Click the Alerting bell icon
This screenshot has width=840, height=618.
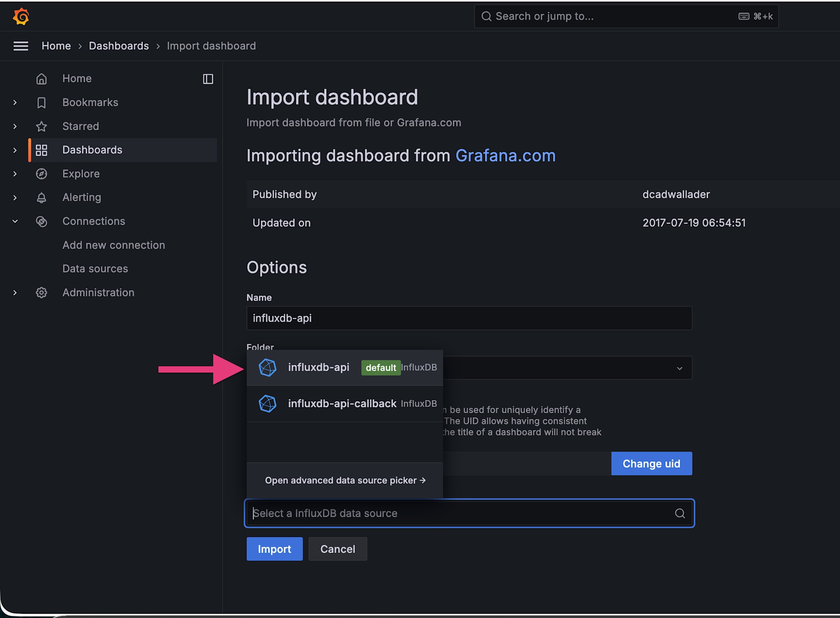[x=41, y=198]
